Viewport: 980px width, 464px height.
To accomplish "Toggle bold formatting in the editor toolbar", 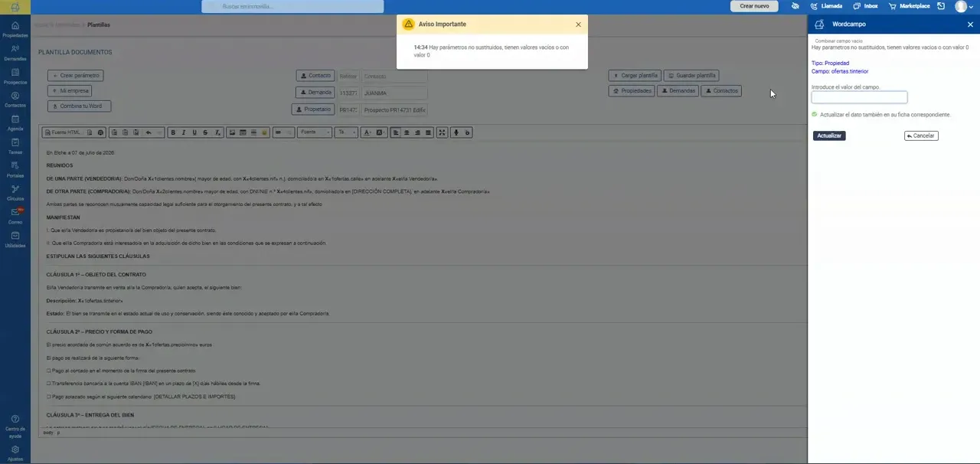I will [172, 132].
